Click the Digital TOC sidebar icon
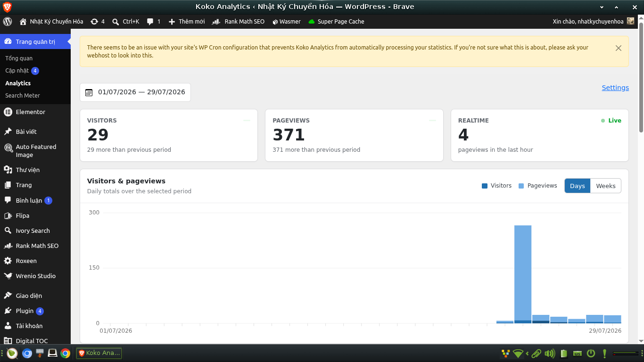Image resolution: width=644 pixels, height=362 pixels. point(8,341)
